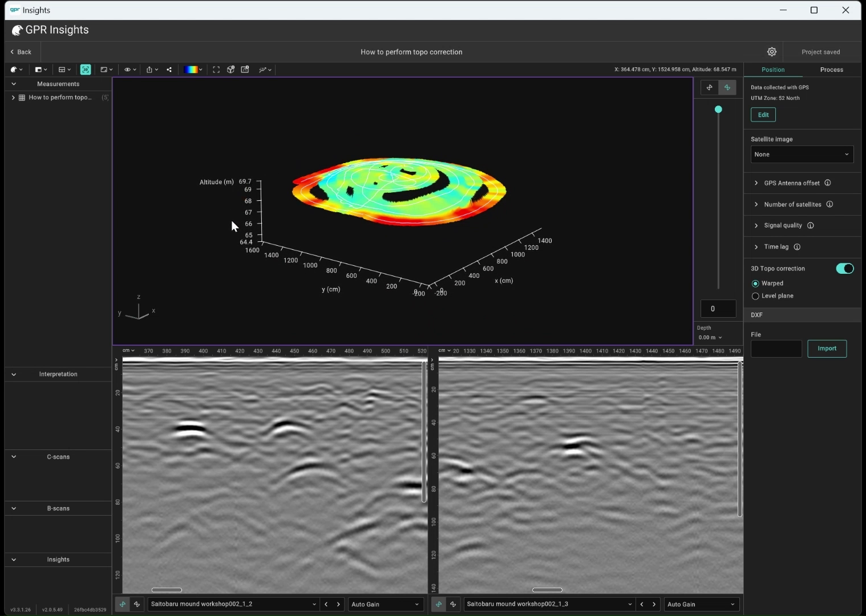Collapse the C-scans section
This screenshot has width=866, height=616.
[x=13, y=456]
